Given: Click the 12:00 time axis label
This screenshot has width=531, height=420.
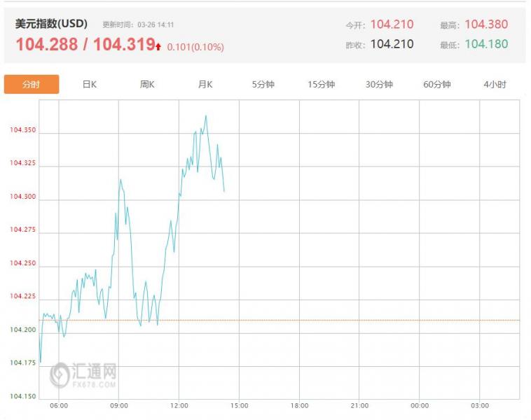Looking at the screenshot, I should click(x=179, y=405).
